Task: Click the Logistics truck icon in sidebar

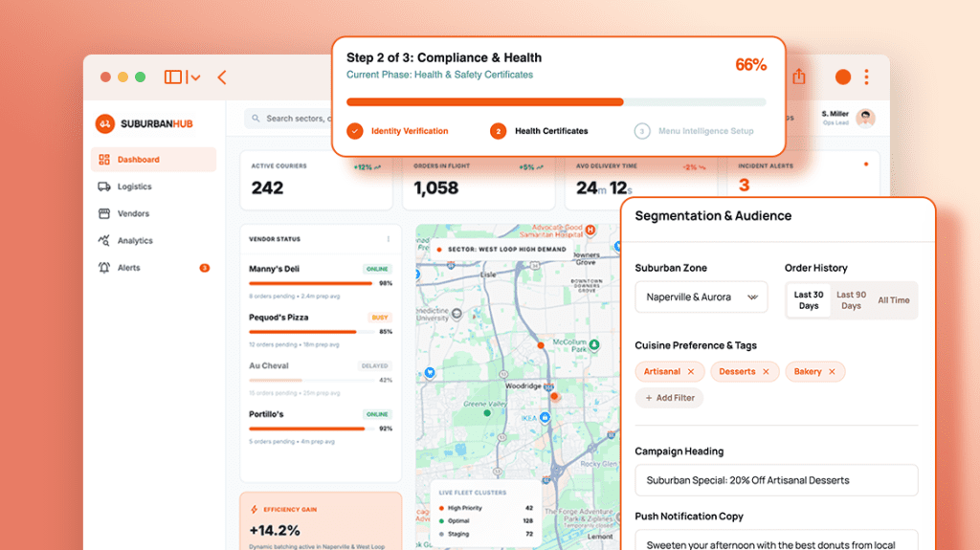Action: coord(104,187)
